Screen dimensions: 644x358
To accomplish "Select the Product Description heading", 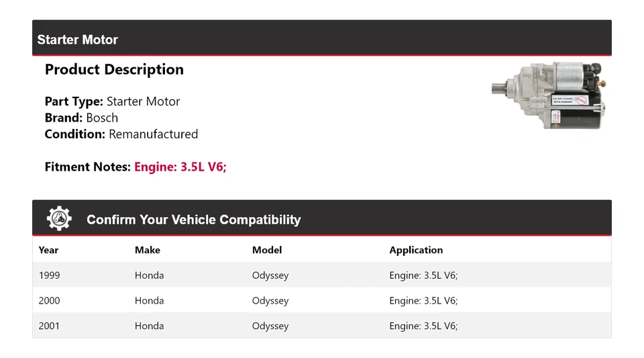I will [x=114, y=69].
